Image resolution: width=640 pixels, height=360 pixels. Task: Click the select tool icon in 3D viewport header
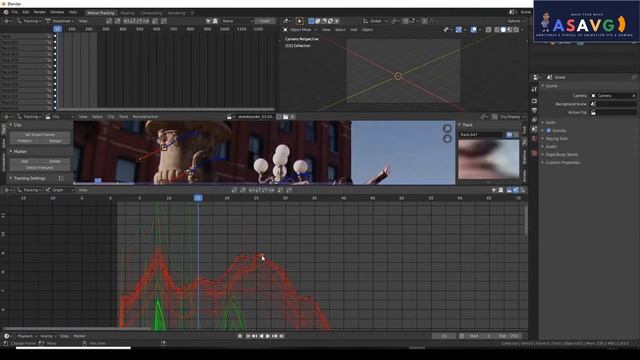(x=299, y=21)
